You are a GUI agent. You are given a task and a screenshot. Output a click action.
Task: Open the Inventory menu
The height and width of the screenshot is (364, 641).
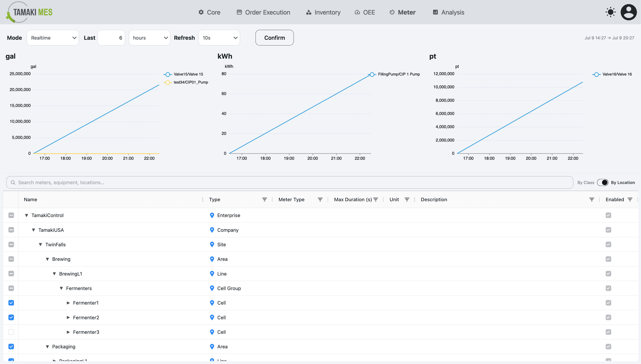coord(323,12)
